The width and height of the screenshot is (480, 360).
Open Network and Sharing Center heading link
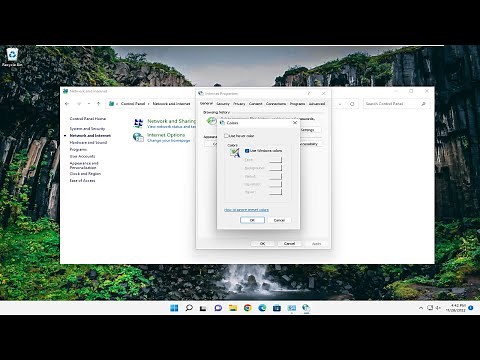pyautogui.click(x=171, y=121)
